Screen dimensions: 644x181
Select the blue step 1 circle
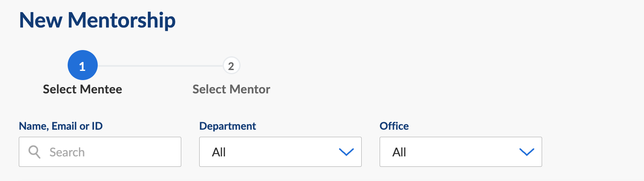(x=82, y=65)
